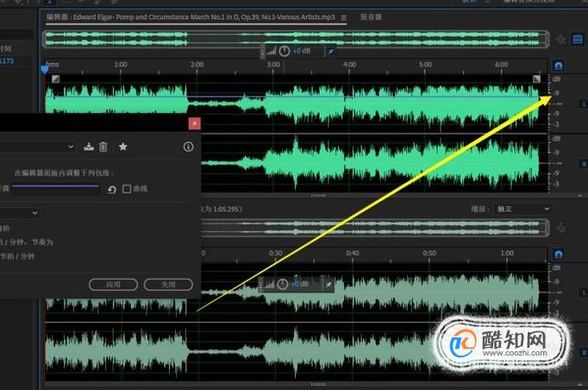Open the 缩放 dropdown showing 独立
Viewport: 588px width, 390px height.
[522, 209]
